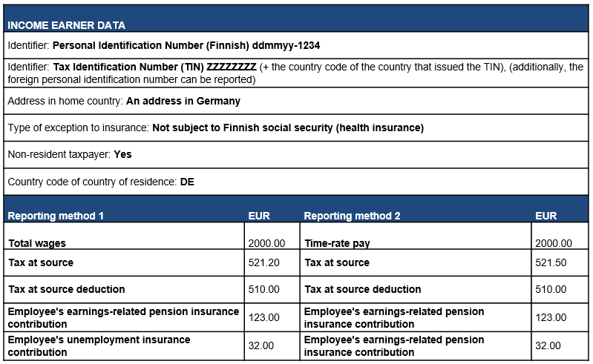This screenshot has width=593, height=364.
Task: Click the 521.50 tax at source amount
Action: coord(554,262)
